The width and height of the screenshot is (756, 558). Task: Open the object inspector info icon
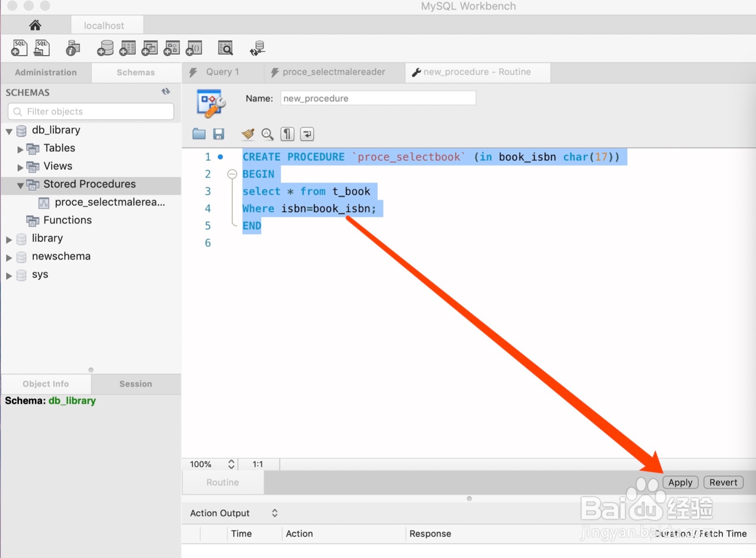click(73, 48)
